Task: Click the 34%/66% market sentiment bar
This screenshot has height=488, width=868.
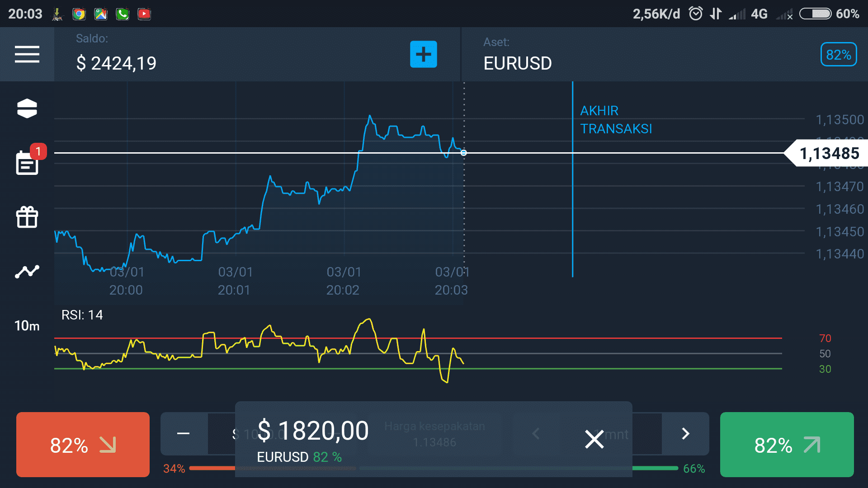Action: 434,469
